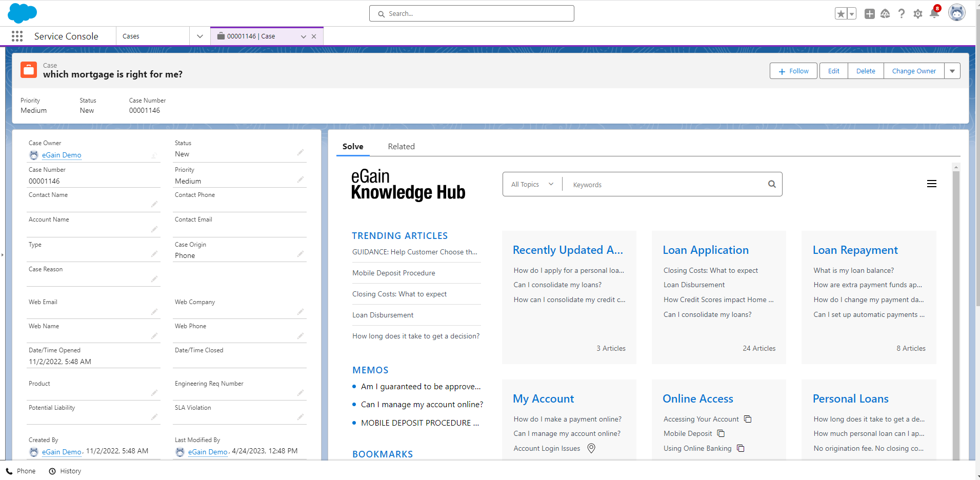This screenshot has width=980, height=480.
Task: Open global actions with the plus icon
Action: (870, 13)
